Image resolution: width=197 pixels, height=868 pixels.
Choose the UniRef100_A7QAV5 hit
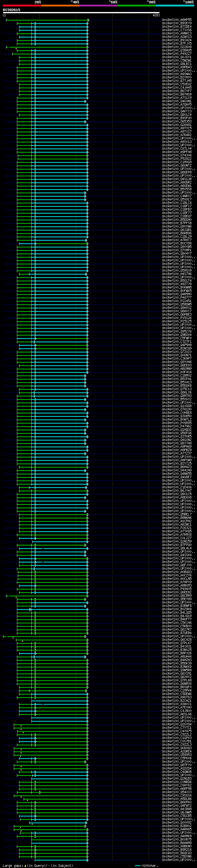click(x=177, y=104)
